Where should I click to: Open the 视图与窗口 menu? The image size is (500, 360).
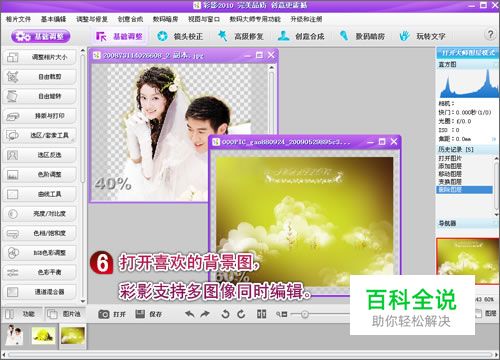pyautogui.click(x=204, y=19)
